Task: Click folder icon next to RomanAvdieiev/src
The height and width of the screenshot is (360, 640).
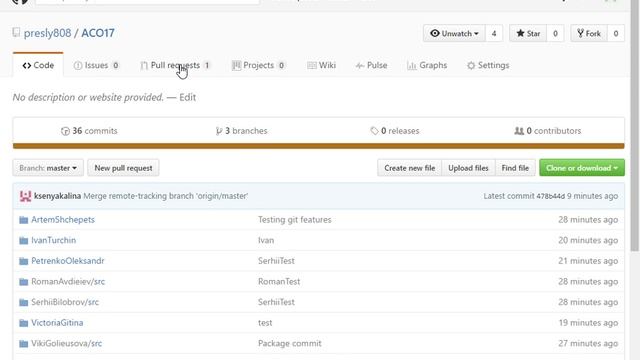Action: click(x=24, y=282)
